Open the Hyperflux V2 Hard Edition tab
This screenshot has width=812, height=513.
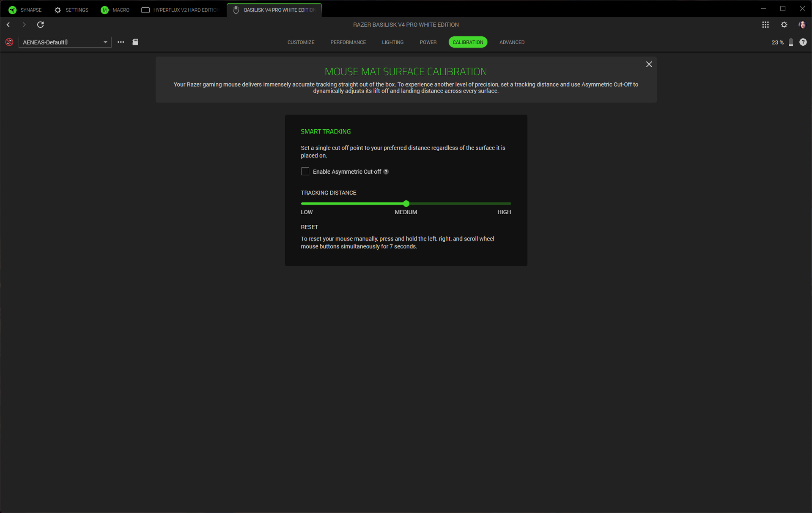click(x=180, y=10)
